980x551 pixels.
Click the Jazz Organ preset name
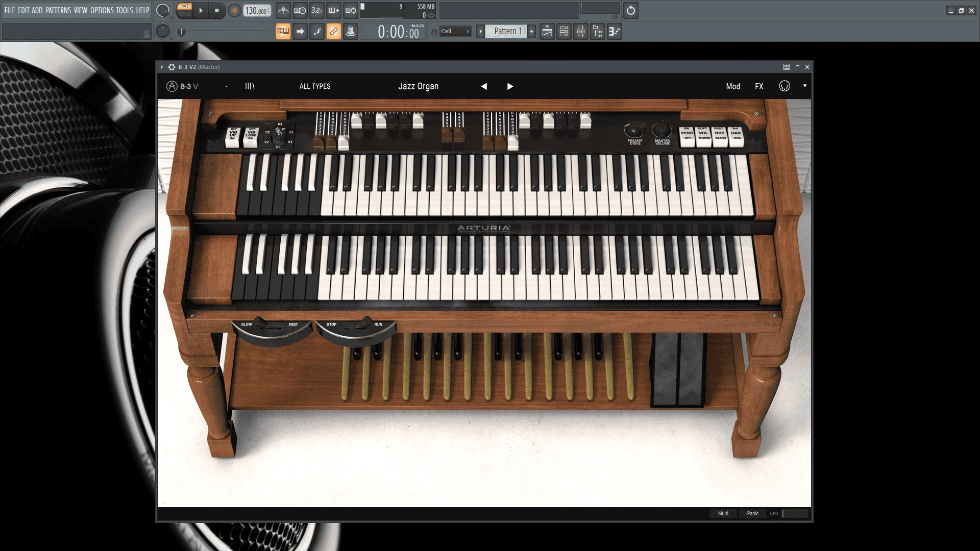(x=419, y=86)
